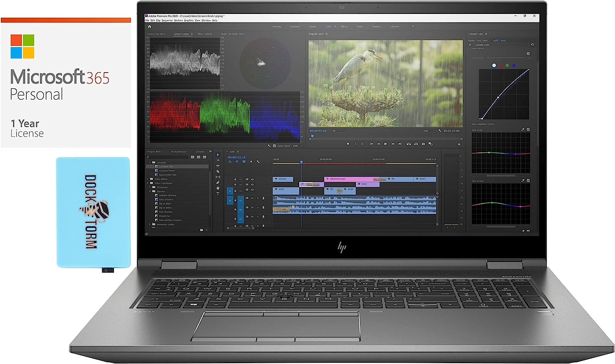
Task: Select the Hand tool
Action: (218, 189)
